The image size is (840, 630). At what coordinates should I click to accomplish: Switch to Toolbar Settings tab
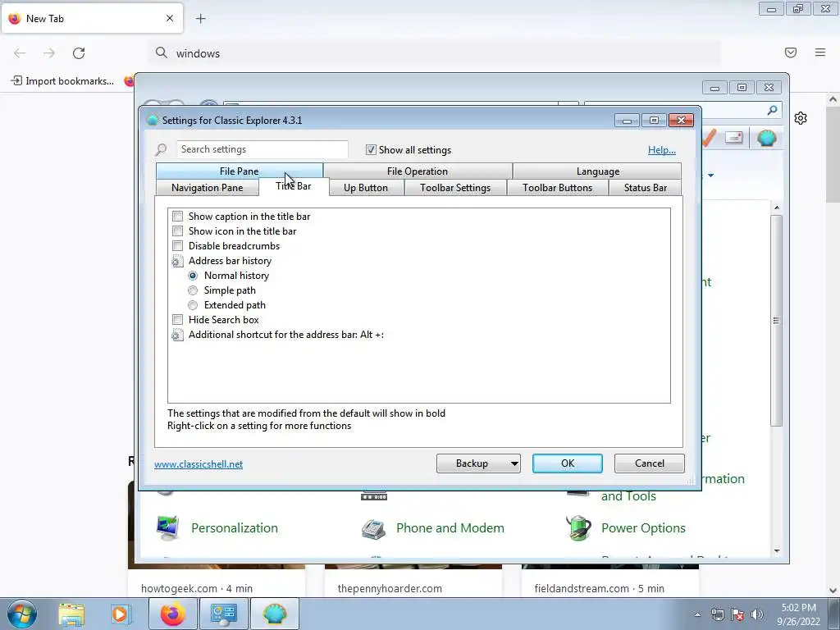(455, 188)
